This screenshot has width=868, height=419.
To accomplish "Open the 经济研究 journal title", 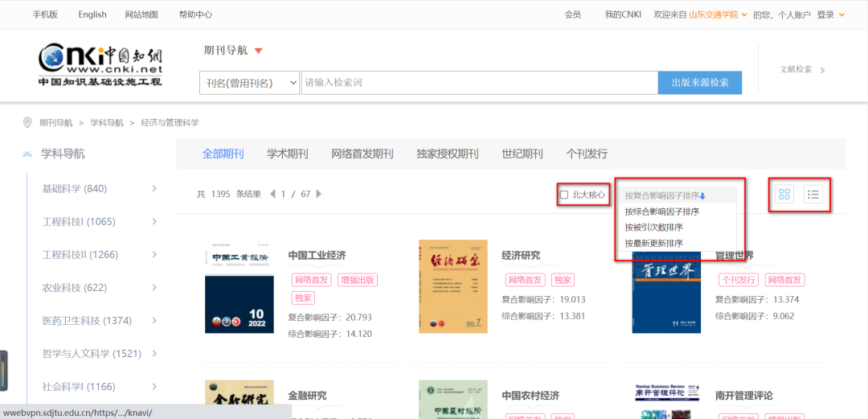I will point(521,256).
